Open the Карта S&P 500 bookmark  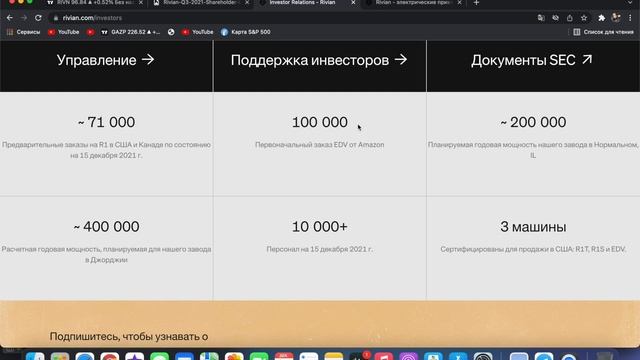point(246,32)
